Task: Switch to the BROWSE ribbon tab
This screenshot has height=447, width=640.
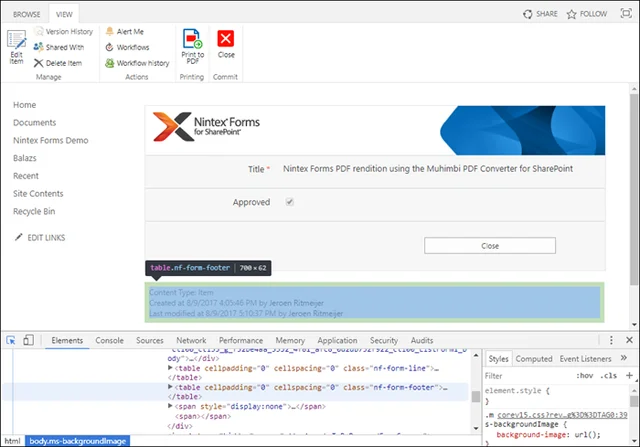Action: click(x=27, y=14)
